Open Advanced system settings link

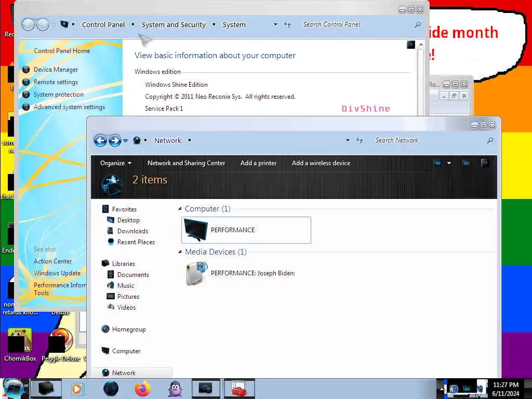[x=69, y=107]
